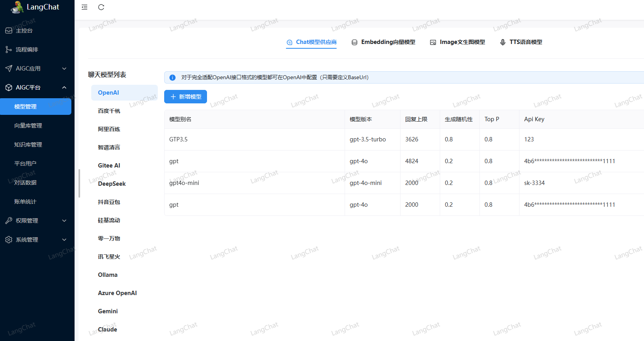This screenshot has height=341, width=644.
Task: Open the 主控台 menu item
Action: (37, 30)
